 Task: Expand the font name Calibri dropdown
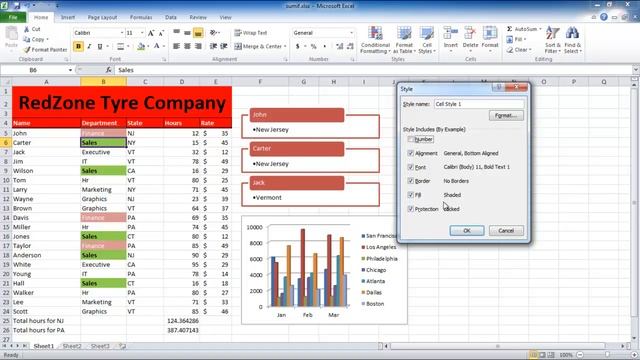pyautogui.click(x=122, y=33)
